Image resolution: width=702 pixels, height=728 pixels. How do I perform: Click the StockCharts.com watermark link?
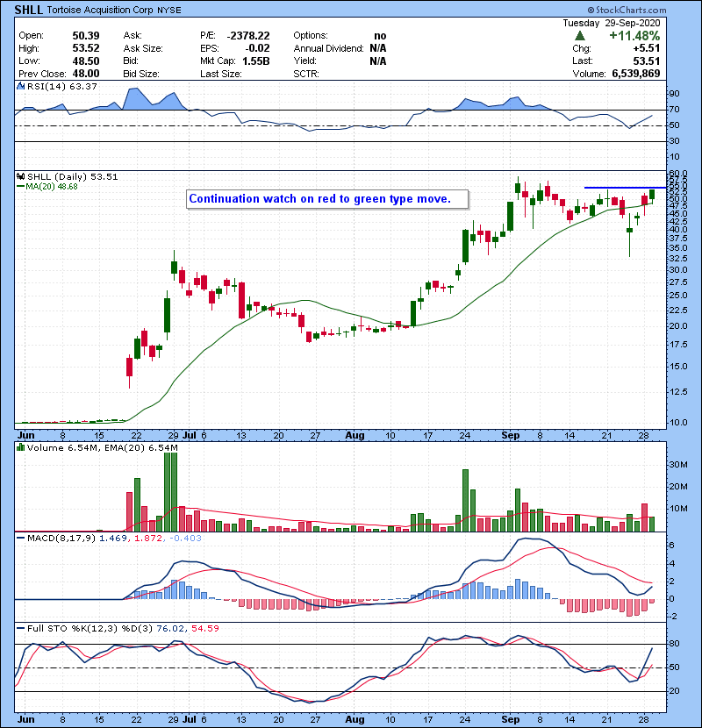pyautogui.click(x=627, y=10)
